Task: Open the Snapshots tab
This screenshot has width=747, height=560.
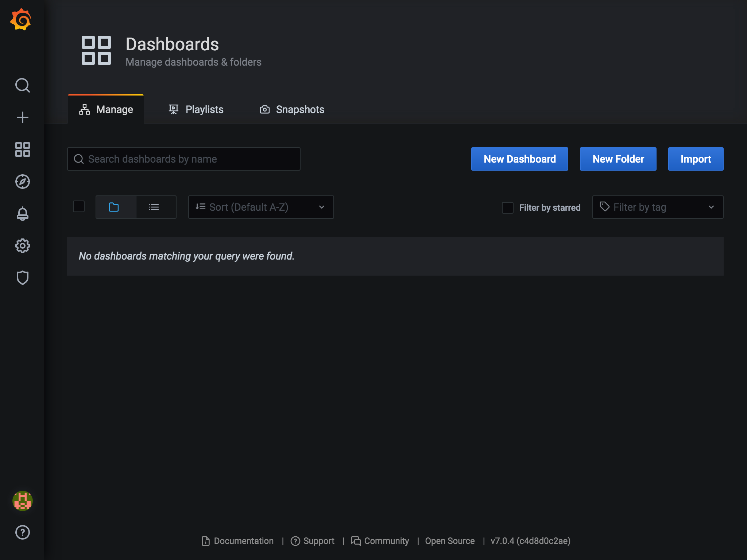Action: coord(292,109)
